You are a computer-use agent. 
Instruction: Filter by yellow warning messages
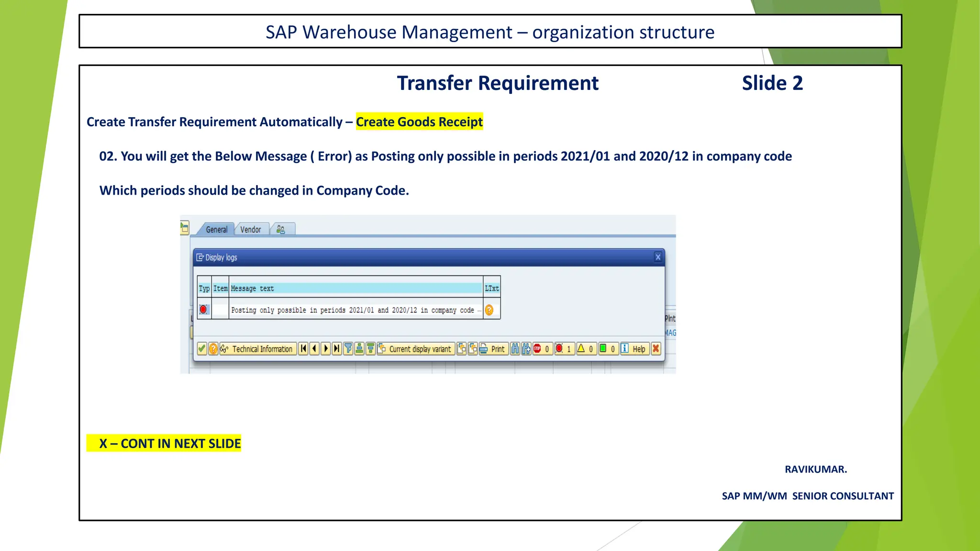click(x=586, y=349)
